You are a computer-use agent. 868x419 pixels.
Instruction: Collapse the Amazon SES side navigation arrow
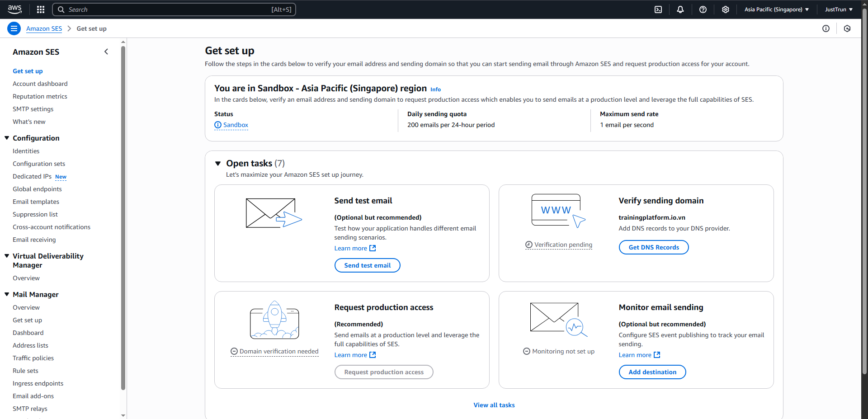click(106, 52)
